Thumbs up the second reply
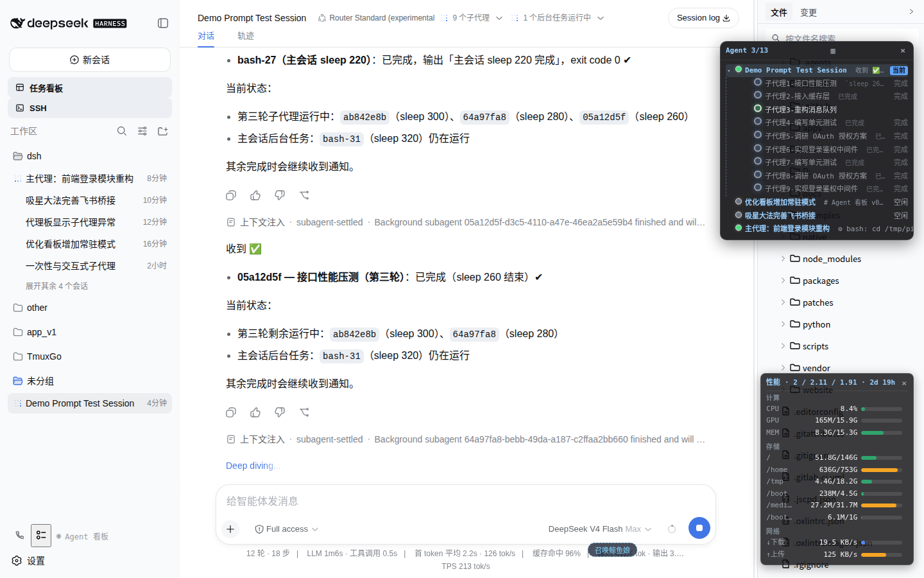The width and height of the screenshot is (924, 578). click(255, 412)
